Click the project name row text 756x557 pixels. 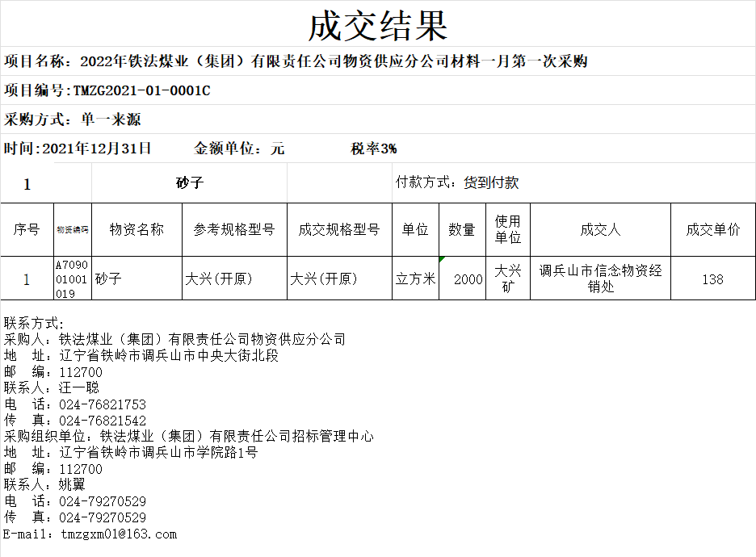[296, 61]
